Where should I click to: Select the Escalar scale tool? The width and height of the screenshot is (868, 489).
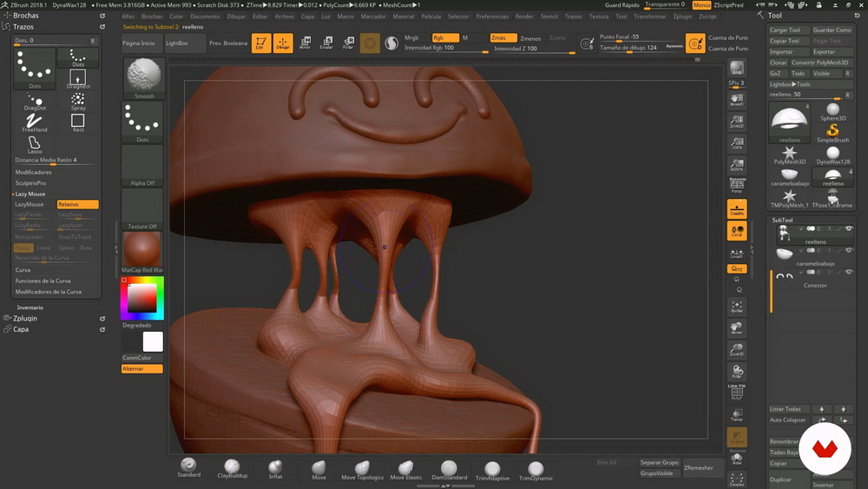tap(326, 43)
